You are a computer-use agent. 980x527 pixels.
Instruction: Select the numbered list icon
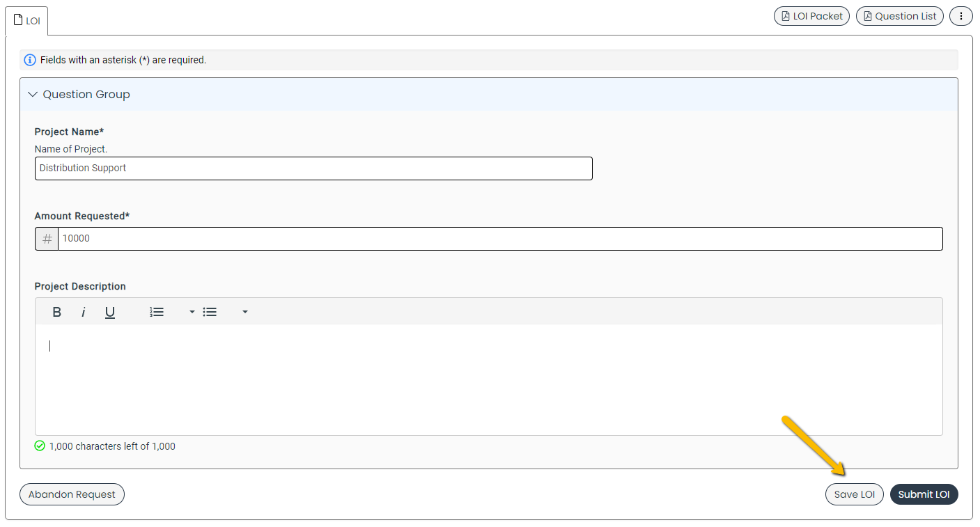click(156, 312)
